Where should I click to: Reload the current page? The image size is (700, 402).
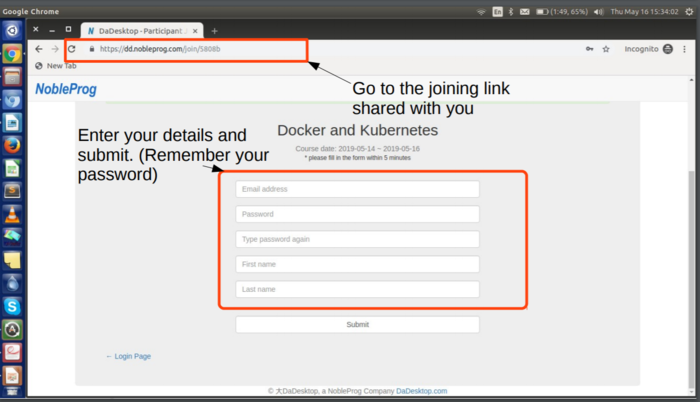(71, 49)
